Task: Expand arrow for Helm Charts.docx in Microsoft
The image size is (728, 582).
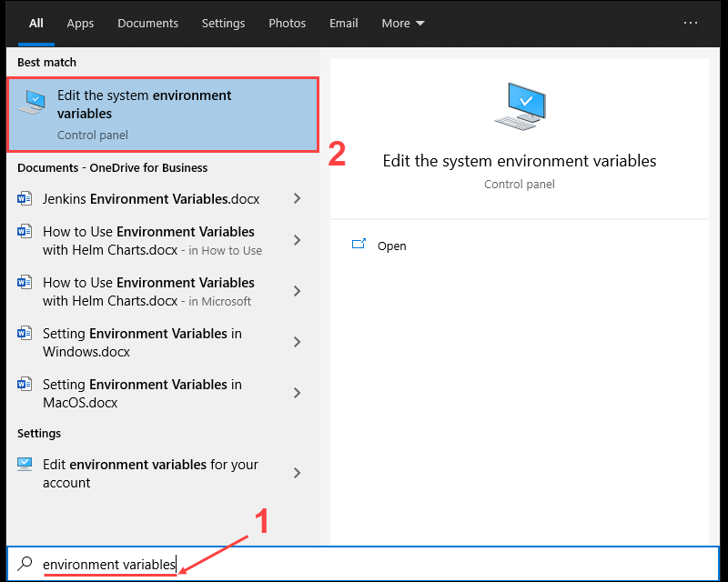Action: tap(298, 291)
